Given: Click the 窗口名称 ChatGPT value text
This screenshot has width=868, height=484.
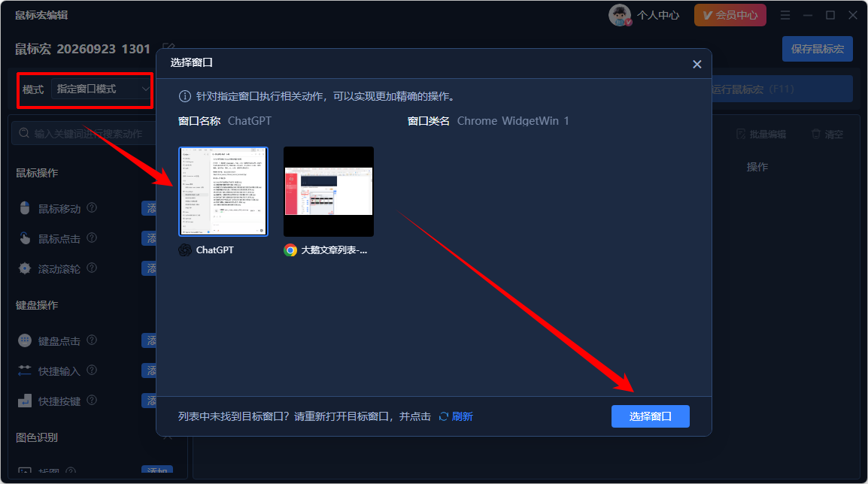Looking at the screenshot, I should click(250, 121).
